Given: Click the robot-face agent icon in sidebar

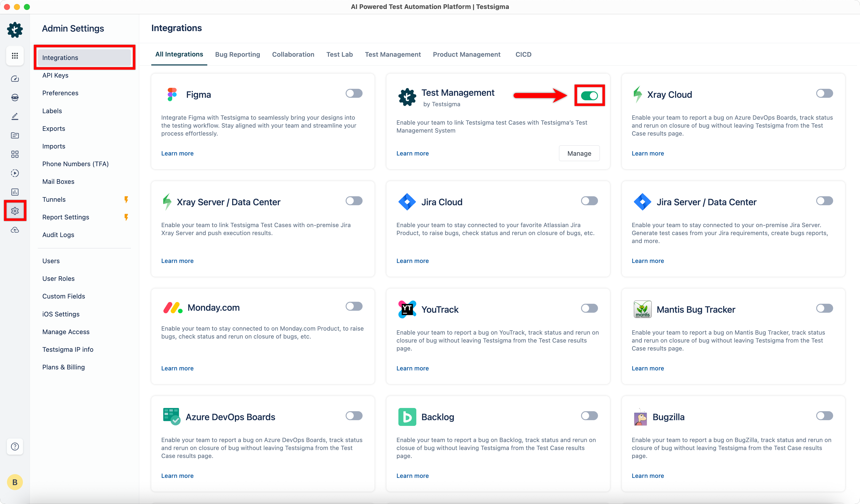Looking at the screenshot, I should 15,98.
